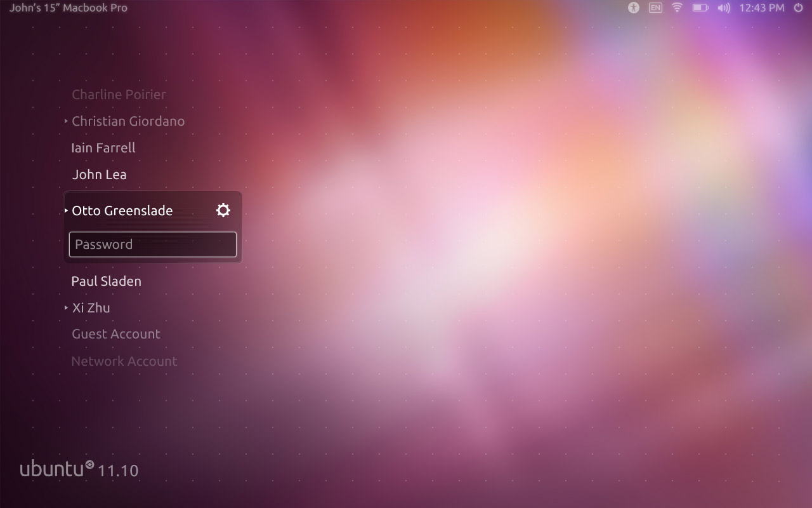The image size is (812, 508).
Task: Click the accessibility indicator icon
Action: (x=633, y=8)
